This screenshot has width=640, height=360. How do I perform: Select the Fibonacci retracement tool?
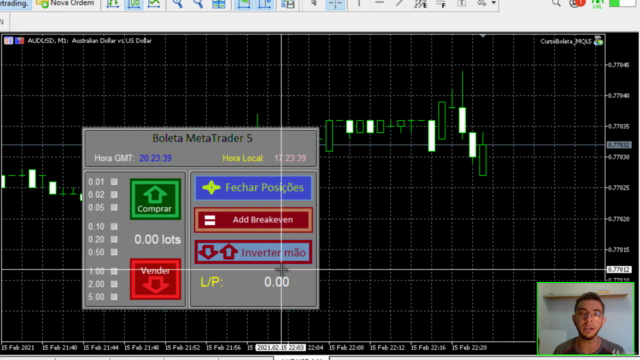click(x=441, y=4)
